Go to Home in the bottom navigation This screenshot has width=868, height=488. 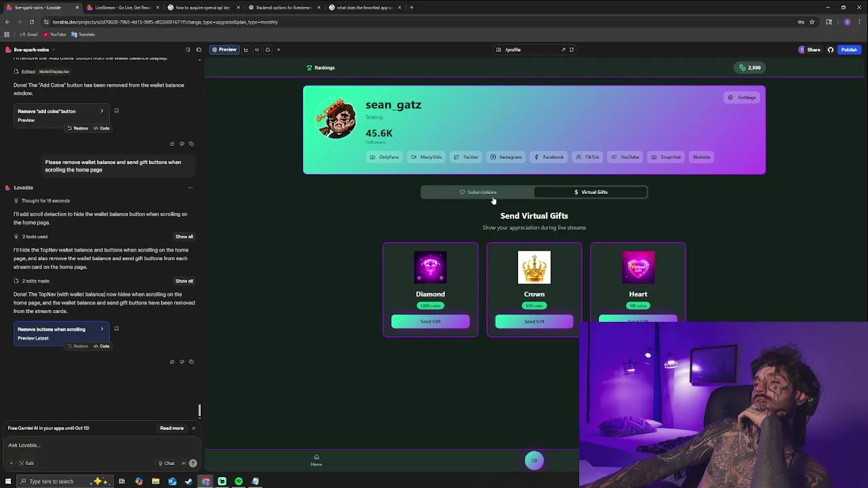pos(316,460)
